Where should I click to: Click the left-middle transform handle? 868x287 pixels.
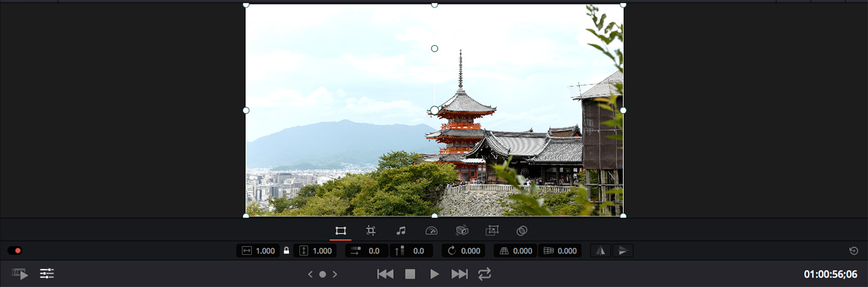click(246, 110)
